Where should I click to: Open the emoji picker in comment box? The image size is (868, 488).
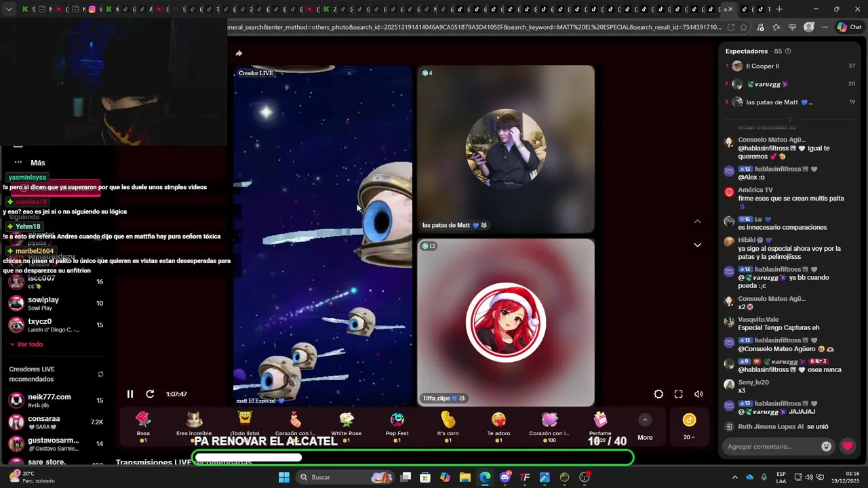point(826,446)
